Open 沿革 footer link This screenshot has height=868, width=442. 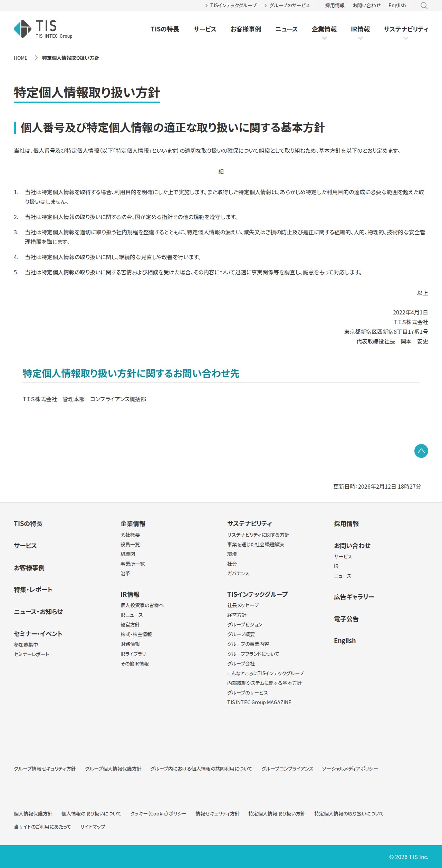pyautogui.click(x=125, y=574)
